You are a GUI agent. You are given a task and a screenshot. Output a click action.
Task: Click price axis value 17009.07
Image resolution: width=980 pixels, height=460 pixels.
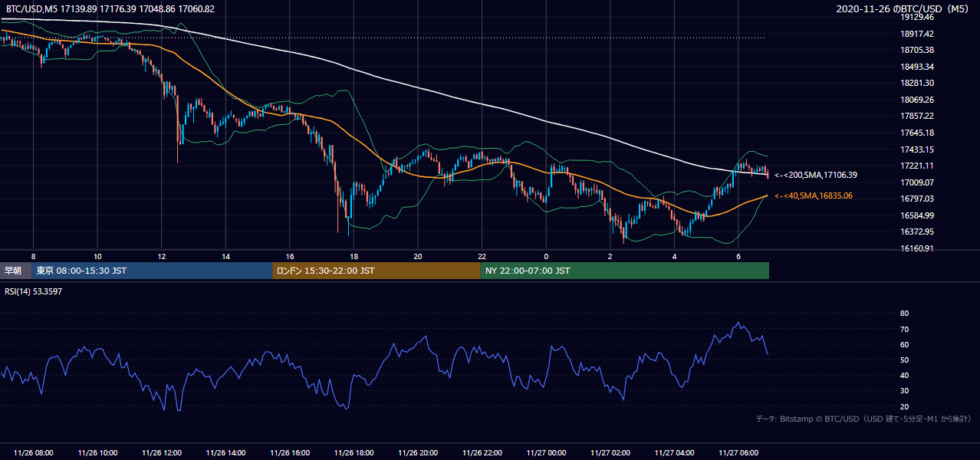(x=916, y=182)
